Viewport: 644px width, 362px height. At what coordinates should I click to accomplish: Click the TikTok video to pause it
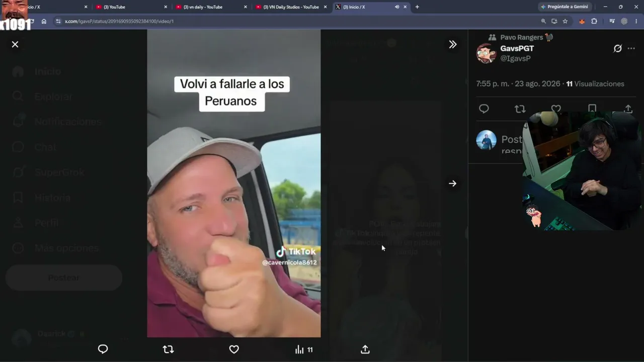coord(233,184)
